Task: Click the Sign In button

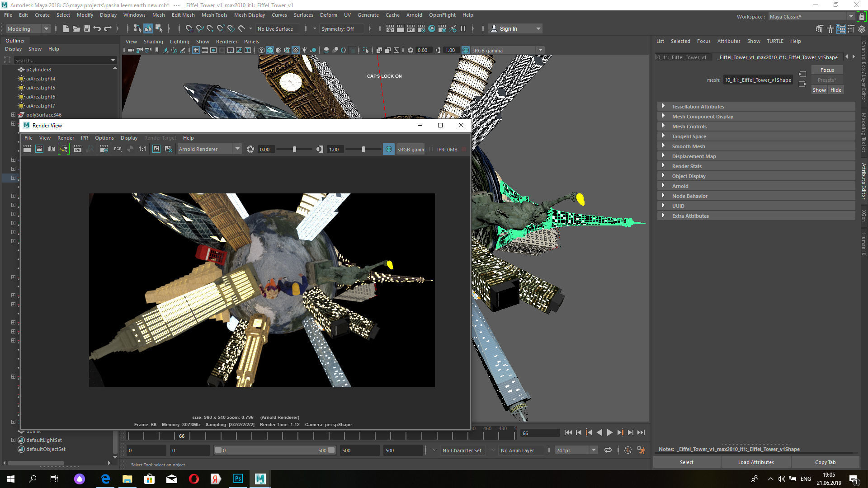Action: tap(515, 28)
